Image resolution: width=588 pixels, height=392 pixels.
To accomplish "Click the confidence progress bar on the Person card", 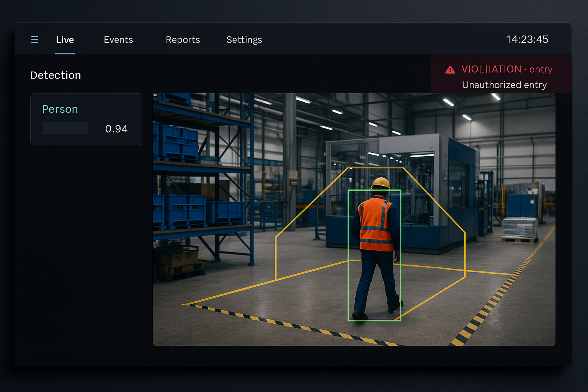I will 65,128.
